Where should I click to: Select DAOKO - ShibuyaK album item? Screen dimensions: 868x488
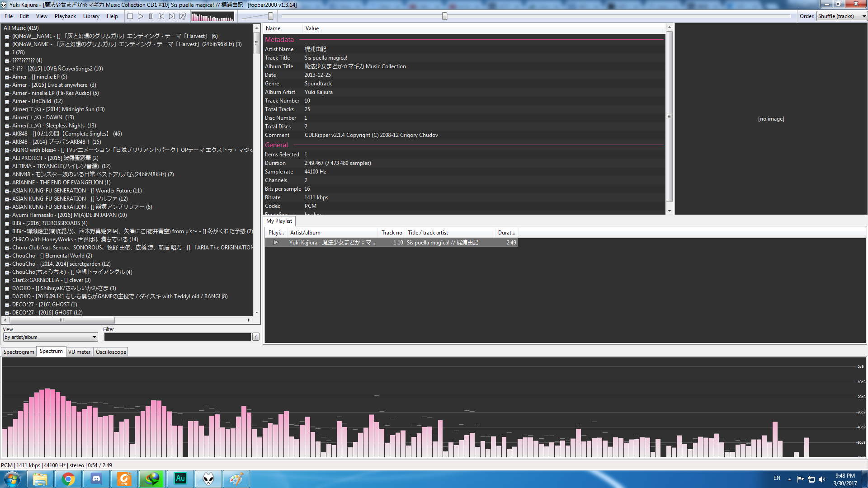pos(64,288)
